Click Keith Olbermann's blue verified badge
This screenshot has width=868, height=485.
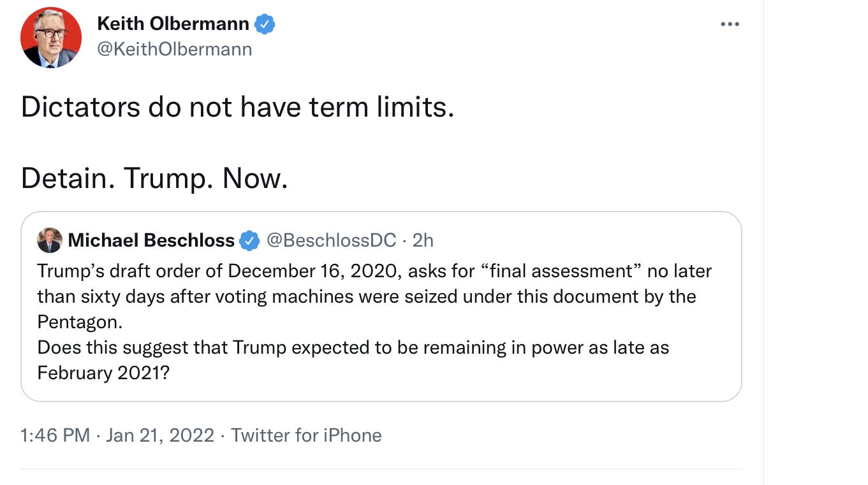pos(265,24)
